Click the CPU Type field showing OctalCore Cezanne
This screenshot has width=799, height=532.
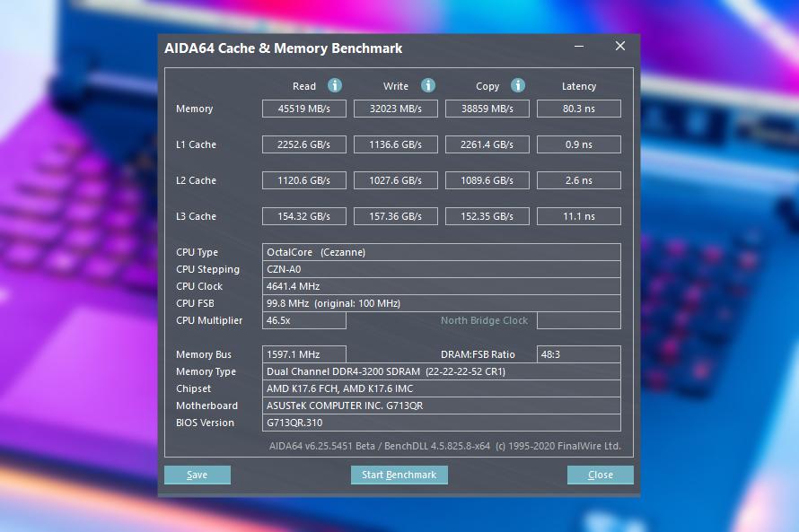(x=442, y=252)
